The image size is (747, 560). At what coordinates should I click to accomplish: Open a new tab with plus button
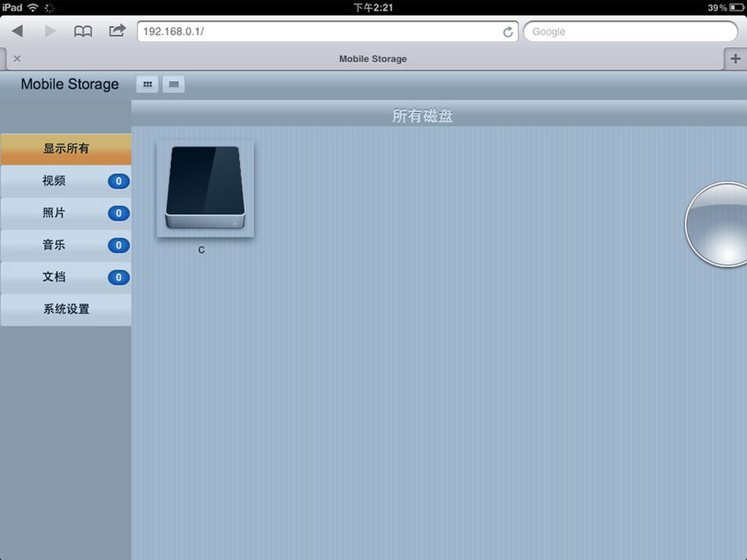pyautogui.click(x=736, y=58)
